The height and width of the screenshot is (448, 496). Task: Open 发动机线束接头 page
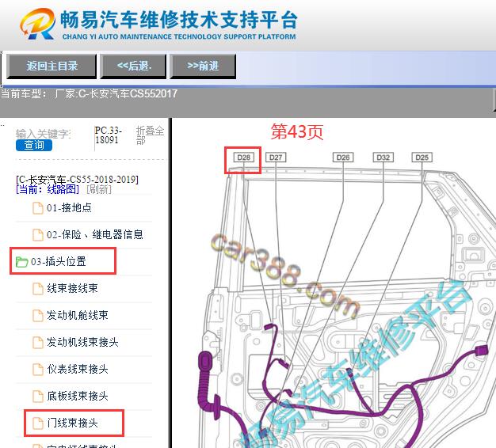coord(82,342)
